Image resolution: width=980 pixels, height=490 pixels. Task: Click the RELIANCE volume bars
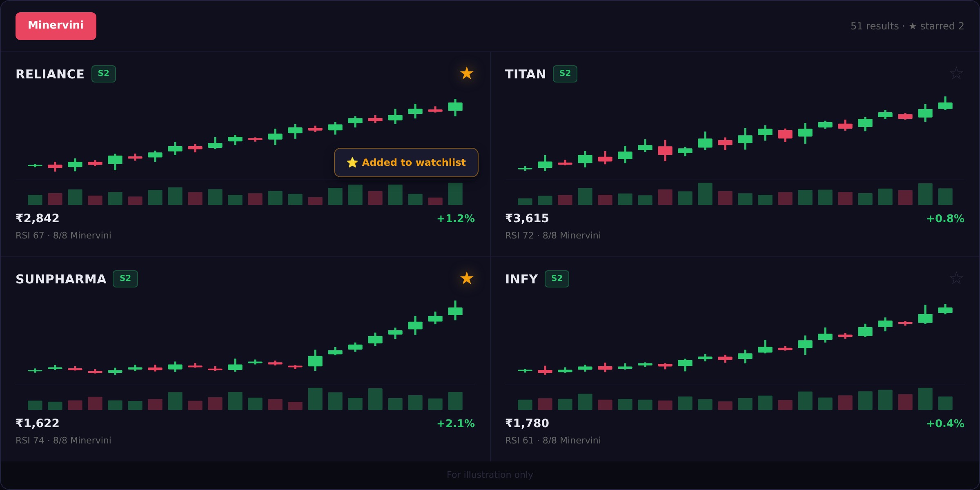245,194
